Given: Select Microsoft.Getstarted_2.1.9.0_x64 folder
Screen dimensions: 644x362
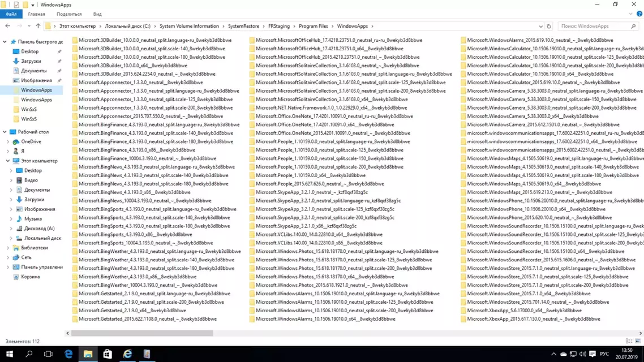Looking at the screenshot, I should [x=132, y=311].
